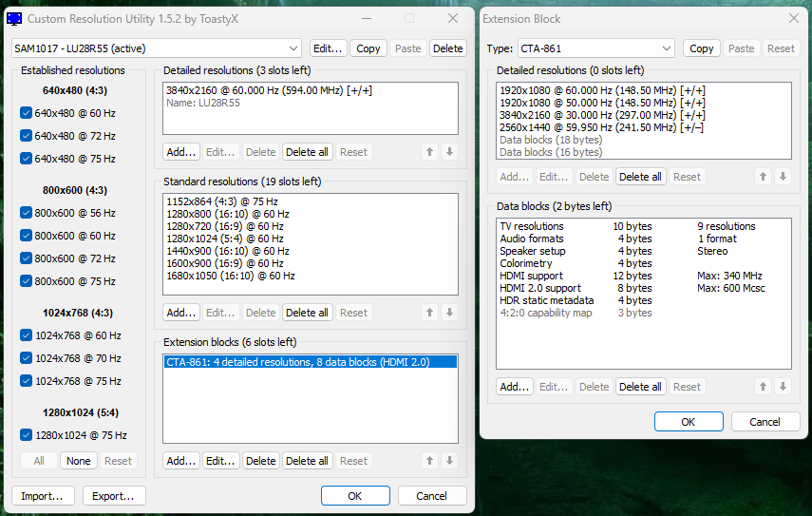Disable 1280x1024 @ 75 Hz resolution
Screen dimensions: 812x516
pos(27,435)
